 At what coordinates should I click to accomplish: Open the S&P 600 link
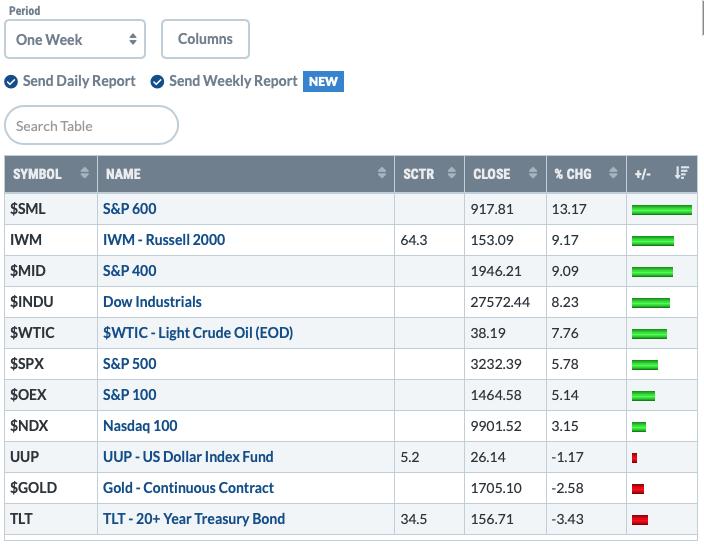129,209
